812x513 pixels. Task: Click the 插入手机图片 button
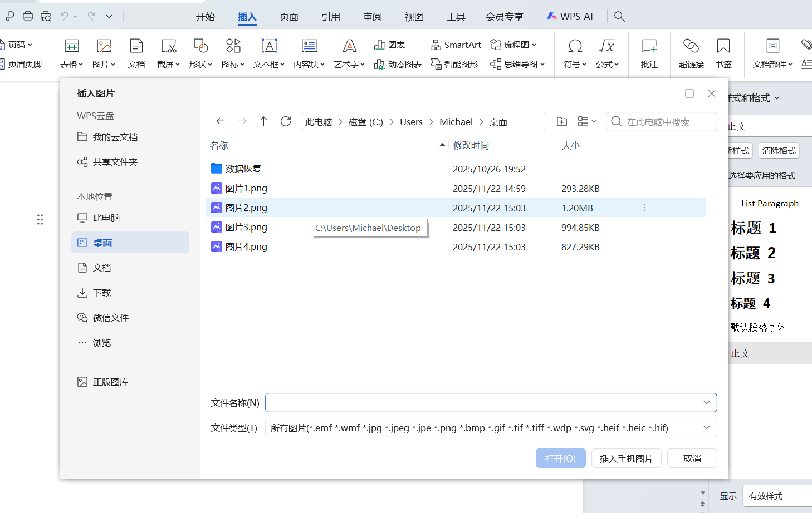626,458
